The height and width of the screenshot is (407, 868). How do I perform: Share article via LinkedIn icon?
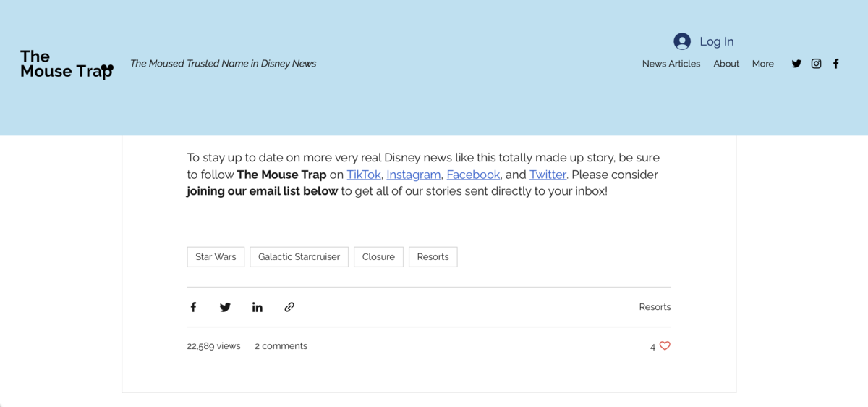tap(257, 307)
